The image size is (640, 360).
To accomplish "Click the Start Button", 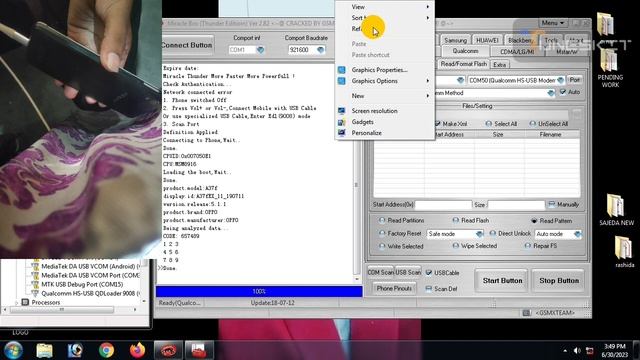I will pyautogui.click(x=502, y=280).
